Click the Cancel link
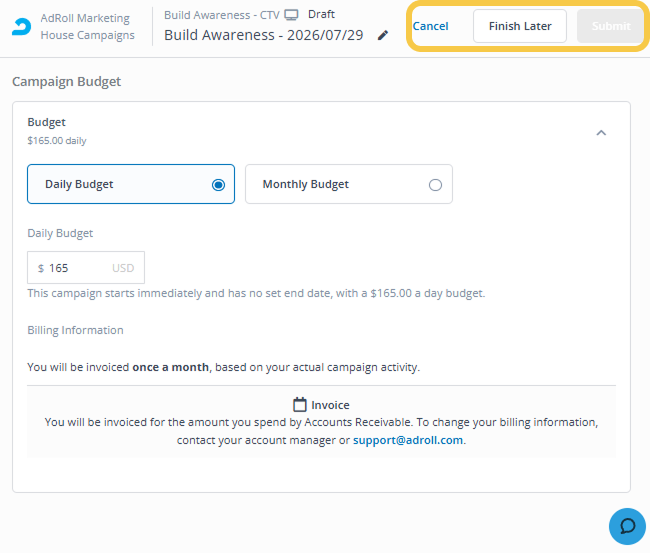 (x=430, y=26)
